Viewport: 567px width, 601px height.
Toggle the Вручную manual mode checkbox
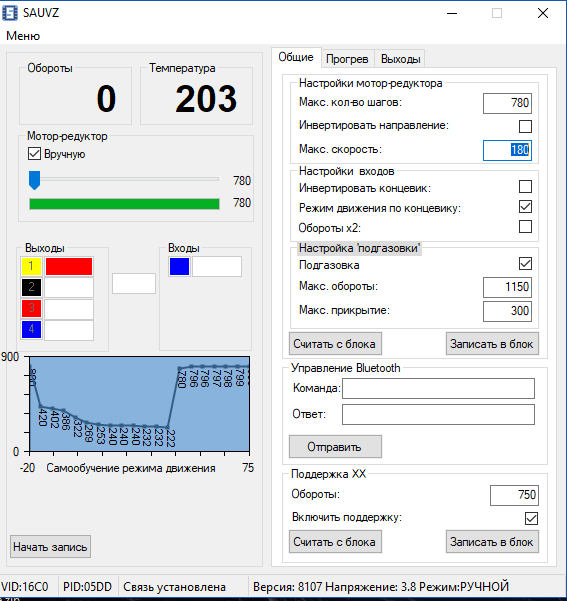tap(35, 154)
